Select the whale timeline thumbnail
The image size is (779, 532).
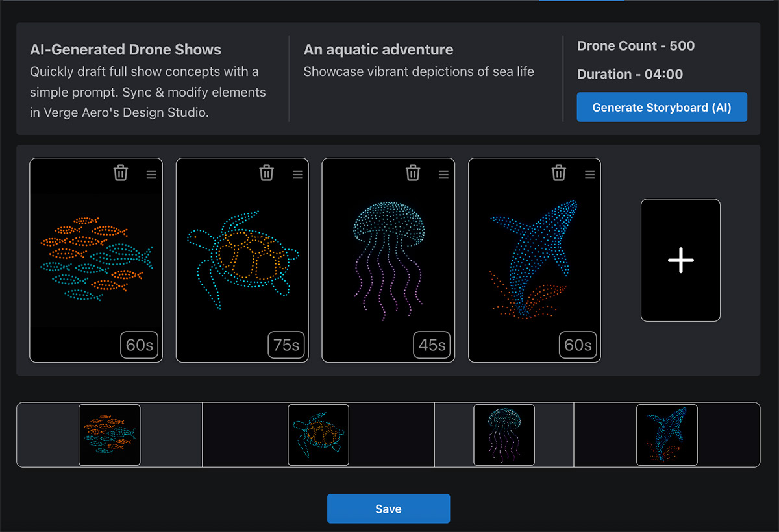click(x=667, y=435)
